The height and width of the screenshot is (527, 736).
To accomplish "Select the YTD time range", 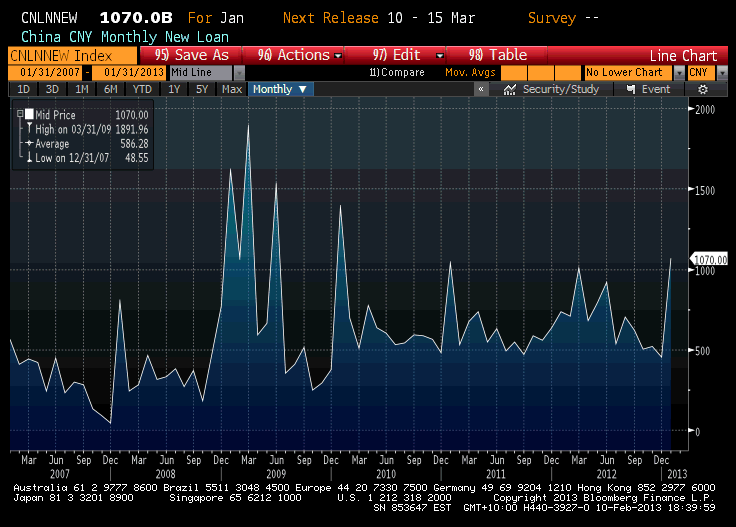I will pos(141,89).
